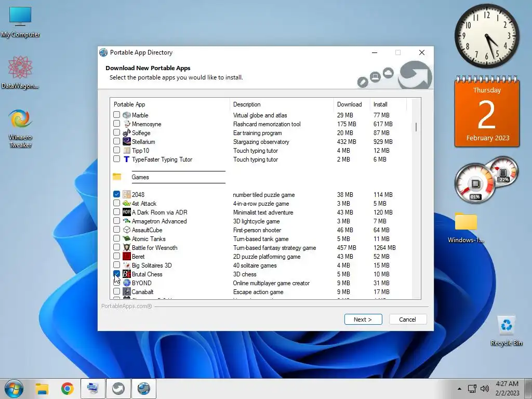532x399 pixels.
Task: Open My Computer desktop icon
Action: coord(20,21)
